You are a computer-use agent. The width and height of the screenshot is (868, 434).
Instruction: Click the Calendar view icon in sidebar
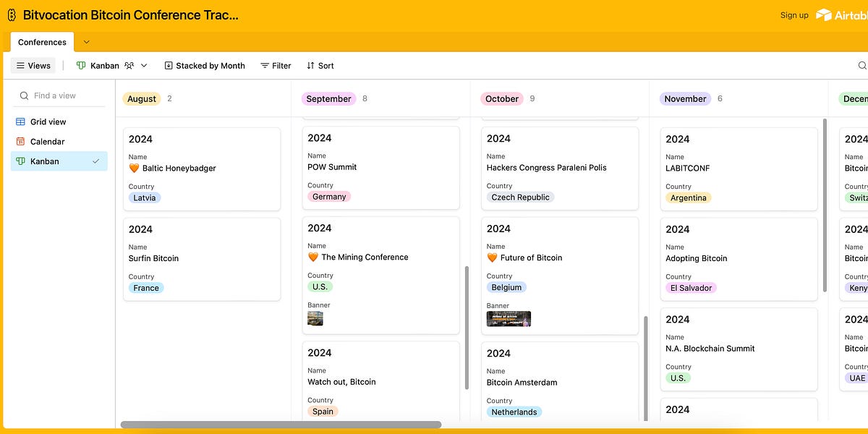20,142
